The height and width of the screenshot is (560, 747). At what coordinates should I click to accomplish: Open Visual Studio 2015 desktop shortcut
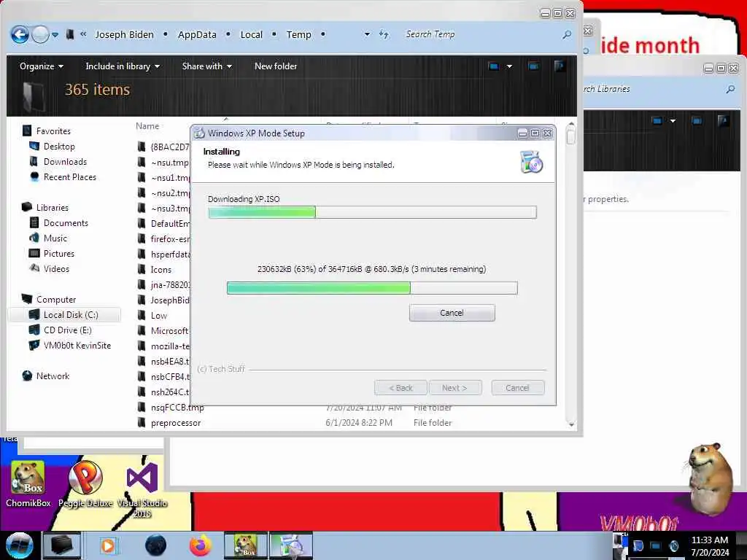tap(142, 489)
